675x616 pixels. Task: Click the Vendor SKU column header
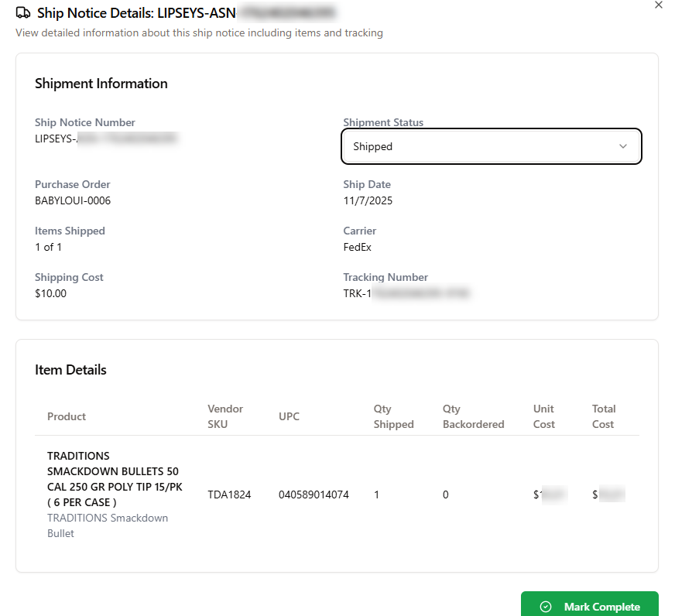point(225,416)
